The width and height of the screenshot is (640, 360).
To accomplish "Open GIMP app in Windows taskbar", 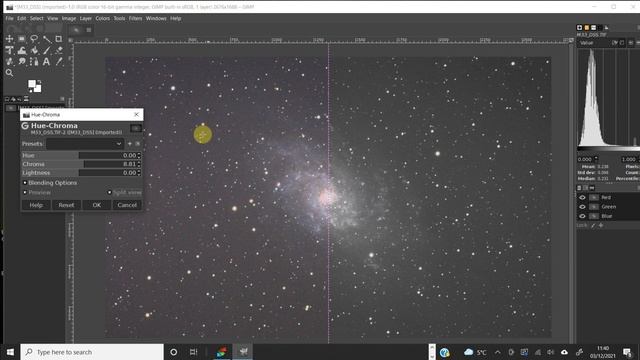I will (244, 351).
